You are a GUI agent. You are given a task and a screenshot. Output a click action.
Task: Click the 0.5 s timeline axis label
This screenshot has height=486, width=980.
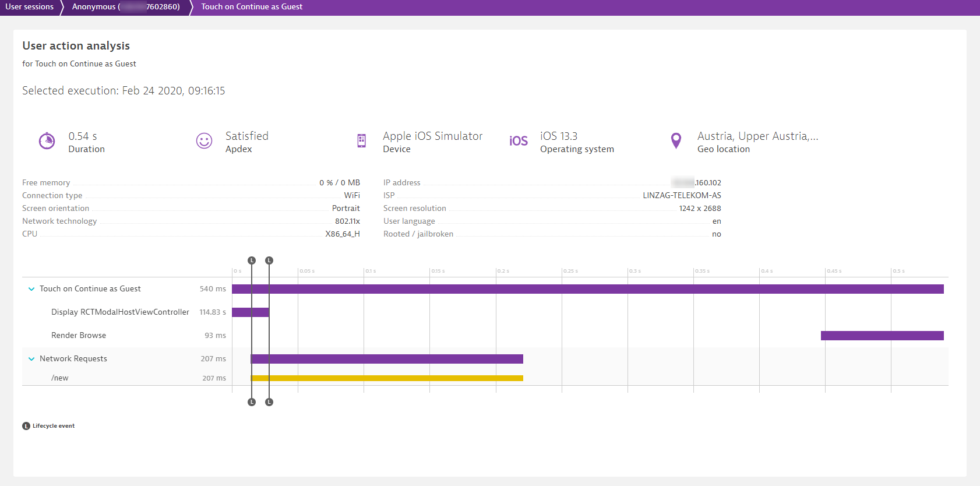pos(899,271)
